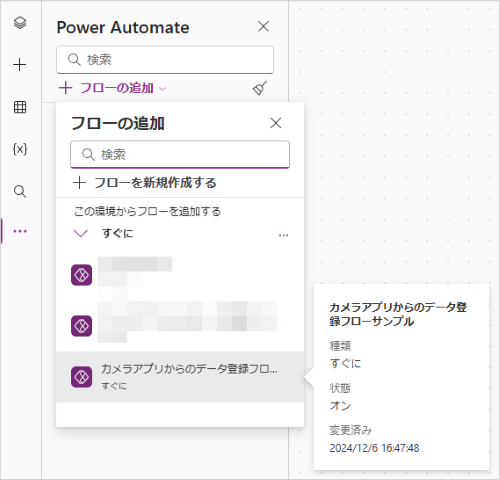
Task: Open the すぐに section ellipsis menu
Action: [x=283, y=235]
